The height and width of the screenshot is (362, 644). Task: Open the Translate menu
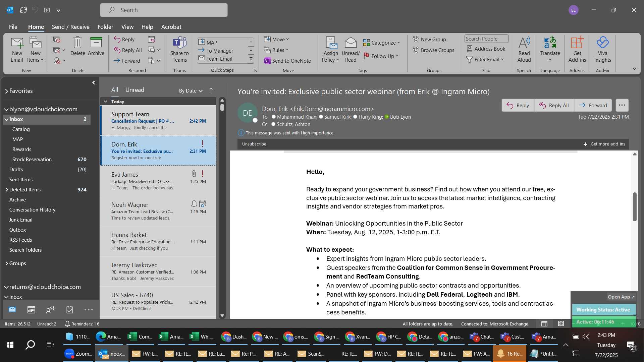pyautogui.click(x=550, y=50)
